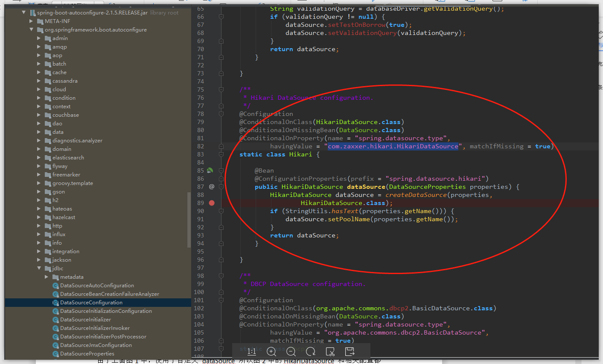
Task: Select DataSourceAutoConfiguration in the project tree
Action: [x=97, y=286]
